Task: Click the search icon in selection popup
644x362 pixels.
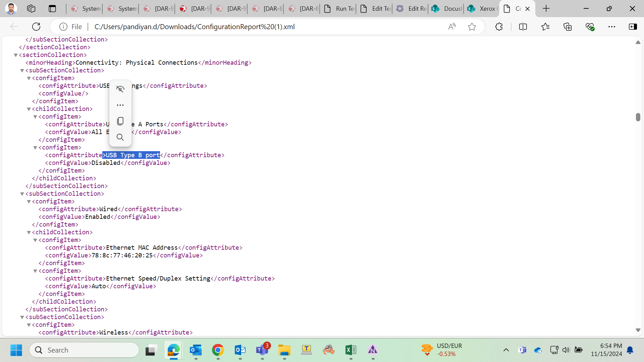Action: click(120, 137)
